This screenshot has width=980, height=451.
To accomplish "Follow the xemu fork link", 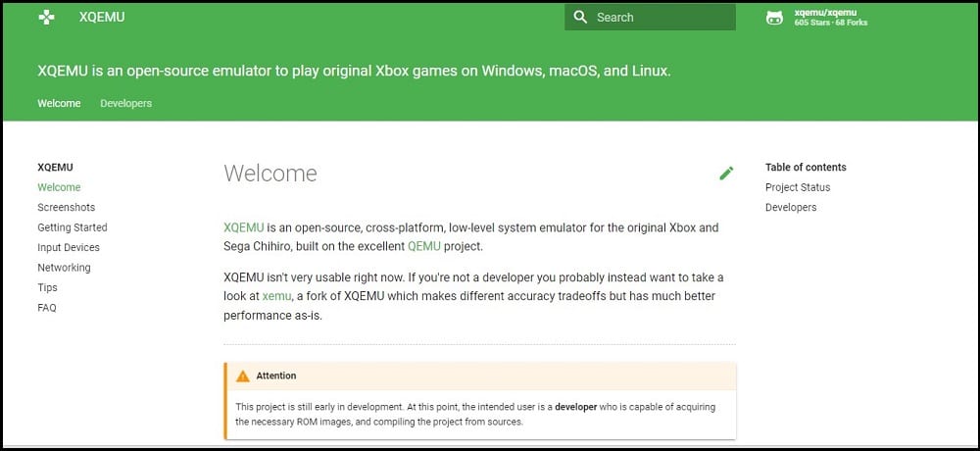I will 277,296.
